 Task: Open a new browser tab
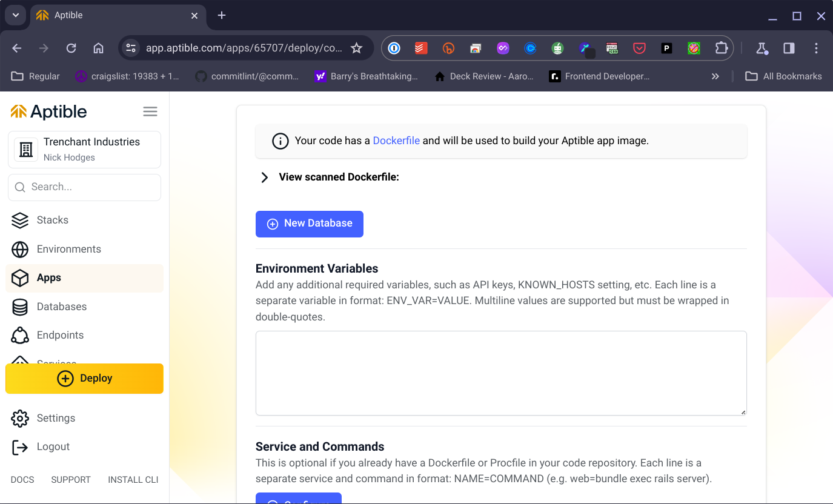click(x=222, y=15)
